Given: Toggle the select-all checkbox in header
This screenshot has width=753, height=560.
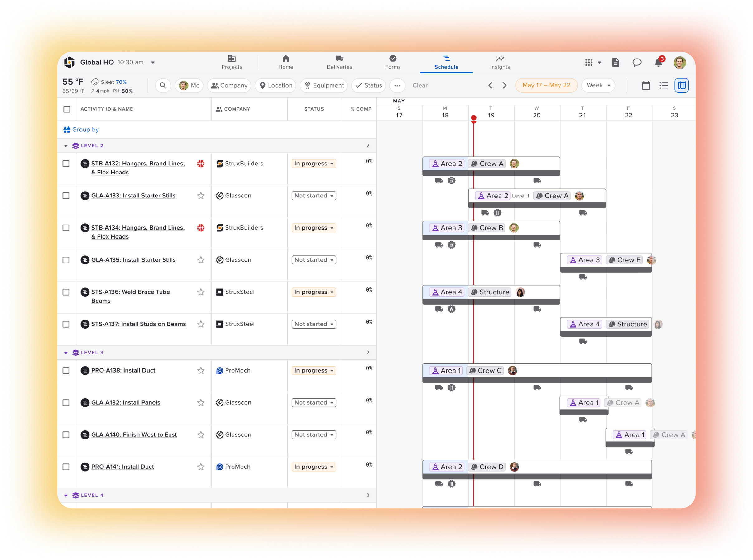Looking at the screenshot, I should pyautogui.click(x=67, y=109).
